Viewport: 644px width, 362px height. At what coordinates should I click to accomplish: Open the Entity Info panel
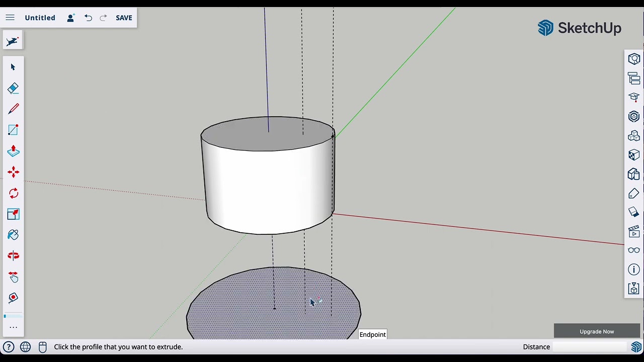[x=634, y=59]
